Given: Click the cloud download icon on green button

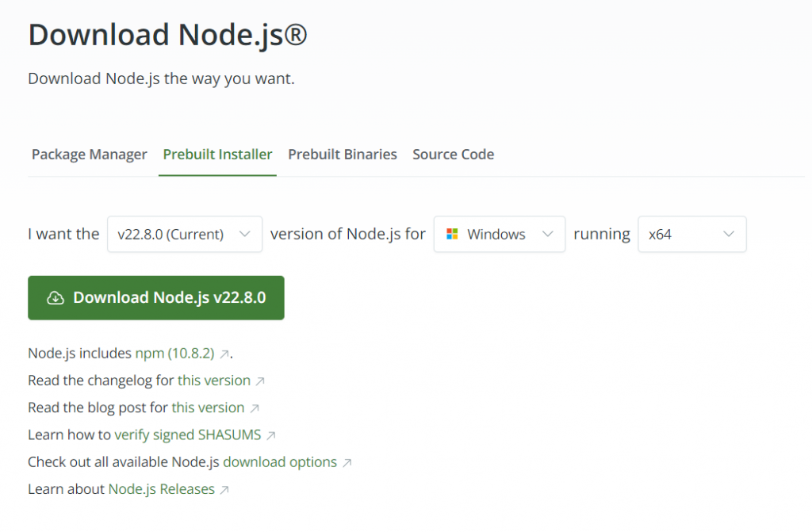Looking at the screenshot, I should (56, 298).
